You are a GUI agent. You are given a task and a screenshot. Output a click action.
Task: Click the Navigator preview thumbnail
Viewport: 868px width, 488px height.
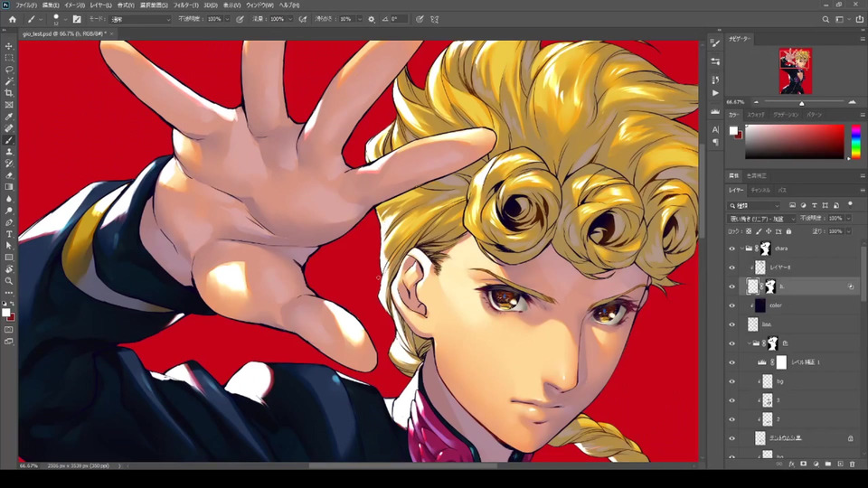(x=795, y=70)
